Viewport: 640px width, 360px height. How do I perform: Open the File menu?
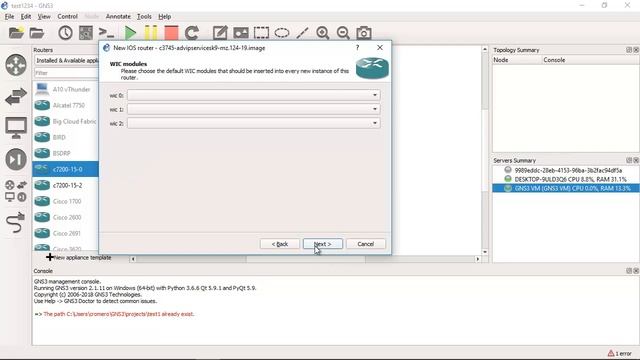click(9, 16)
